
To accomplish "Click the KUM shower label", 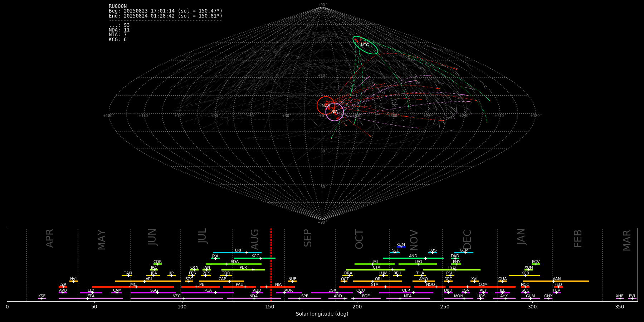I will tap(401, 245).
